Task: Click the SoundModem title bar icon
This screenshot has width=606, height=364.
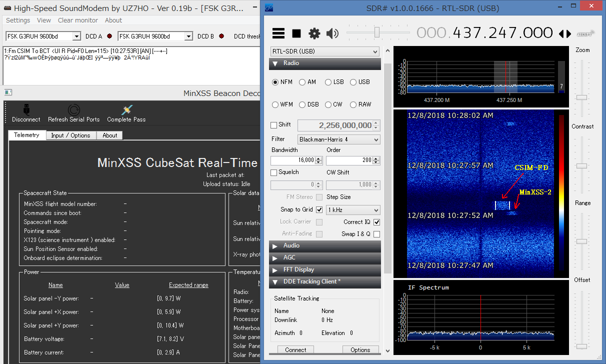Action: point(7,8)
